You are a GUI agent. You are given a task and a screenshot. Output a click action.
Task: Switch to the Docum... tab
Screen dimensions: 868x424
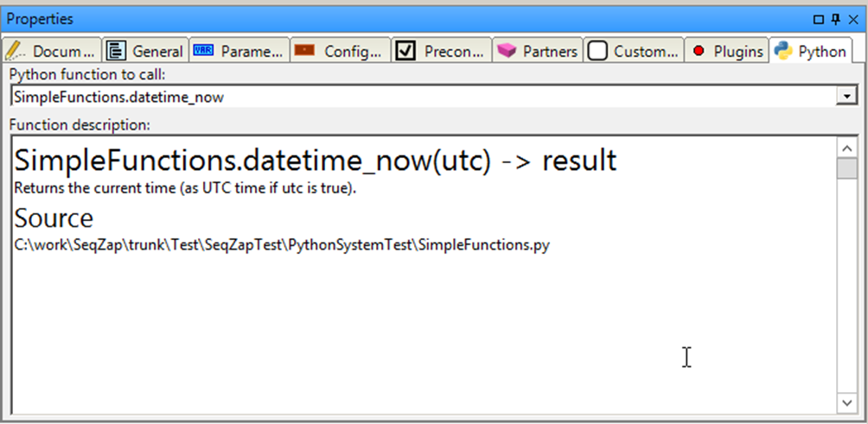[52, 51]
